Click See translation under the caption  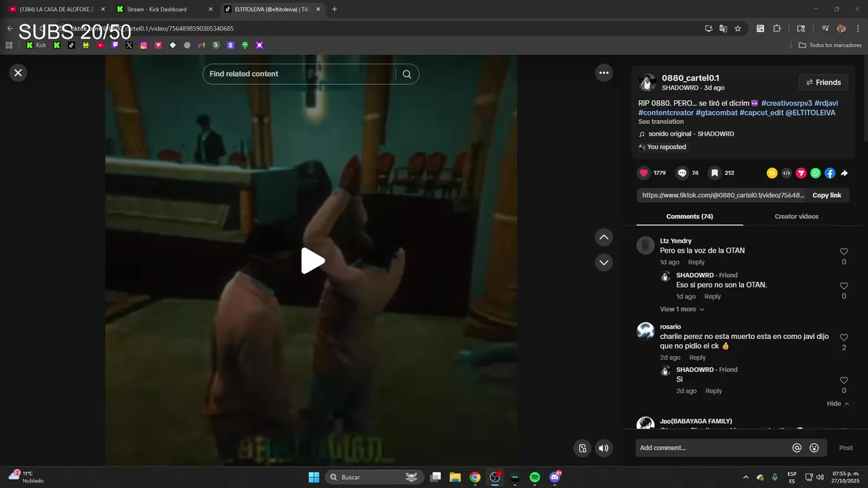tap(660, 122)
